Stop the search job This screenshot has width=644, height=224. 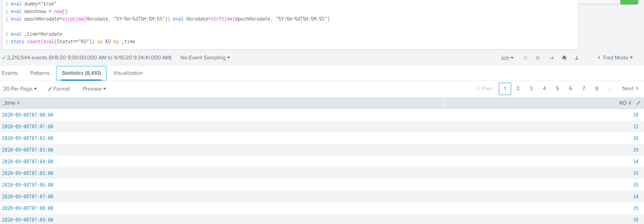tap(538, 58)
